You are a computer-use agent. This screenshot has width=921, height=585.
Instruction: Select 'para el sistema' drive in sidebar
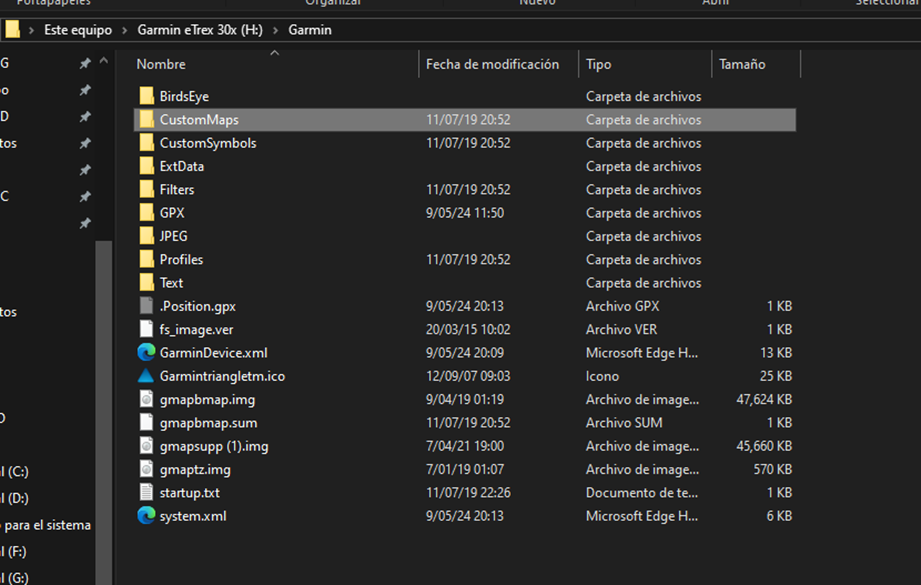(x=46, y=525)
